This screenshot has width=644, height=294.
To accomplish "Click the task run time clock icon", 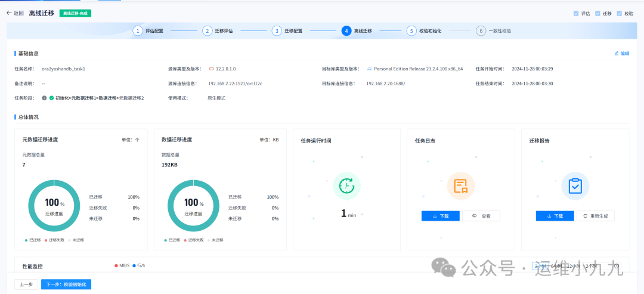I will (346, 186).
